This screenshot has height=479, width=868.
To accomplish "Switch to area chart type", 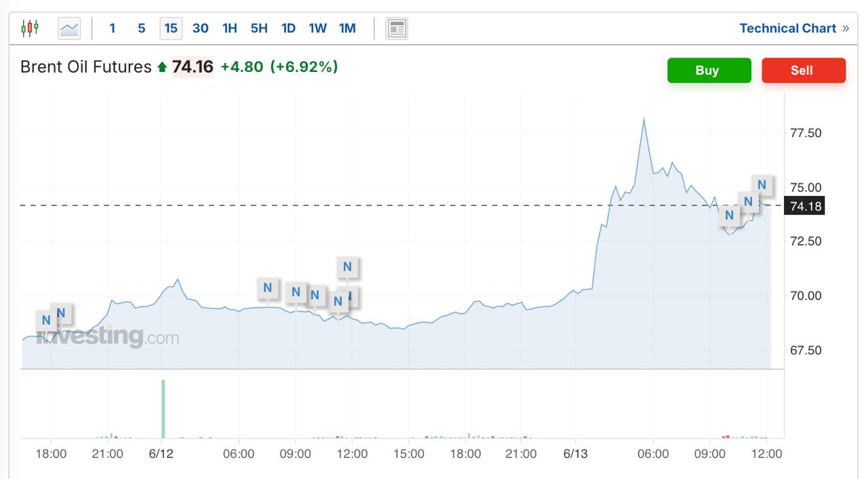I will point(69,28).
